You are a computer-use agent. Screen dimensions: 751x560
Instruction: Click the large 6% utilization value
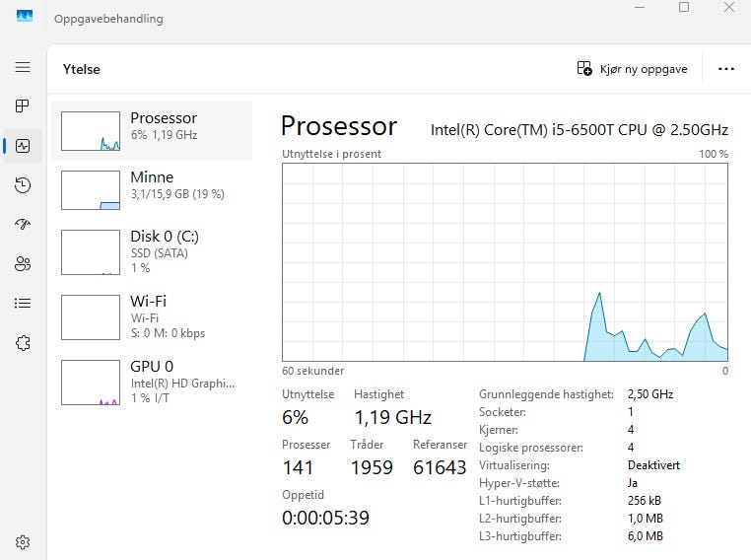tap(295, 417)
